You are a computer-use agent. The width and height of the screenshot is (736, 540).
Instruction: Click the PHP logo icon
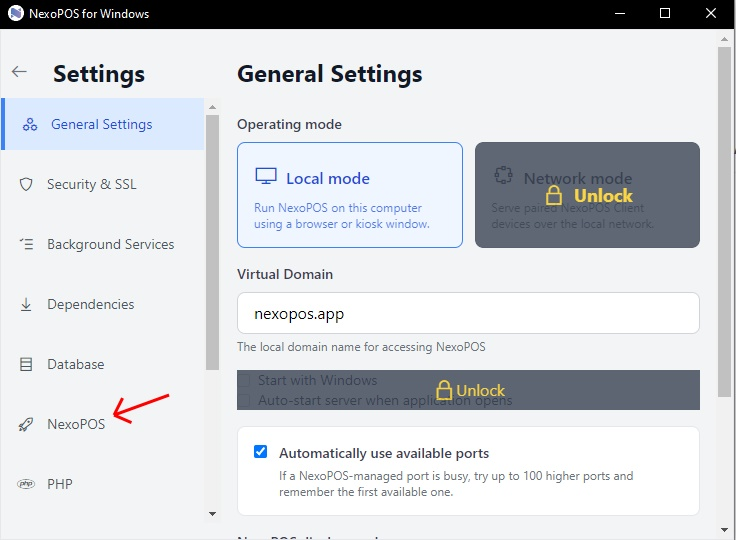pyautogui.click(x=26, y=484)
